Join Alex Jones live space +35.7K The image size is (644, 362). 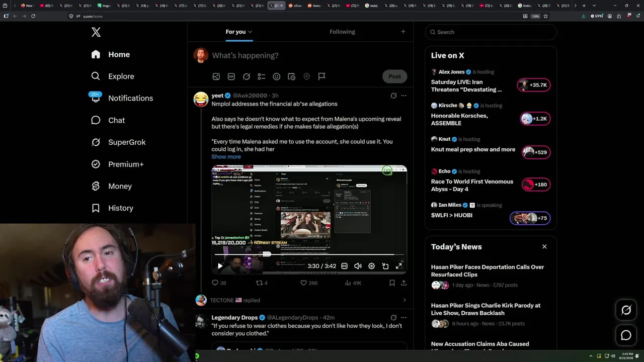pyautogui.click(x=534, y=85)
